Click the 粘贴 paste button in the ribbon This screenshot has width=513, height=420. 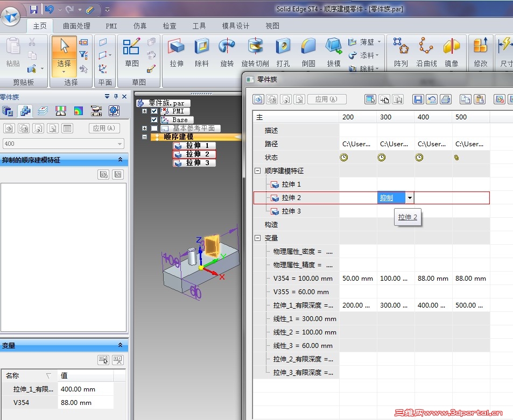[x=13, y=53]
